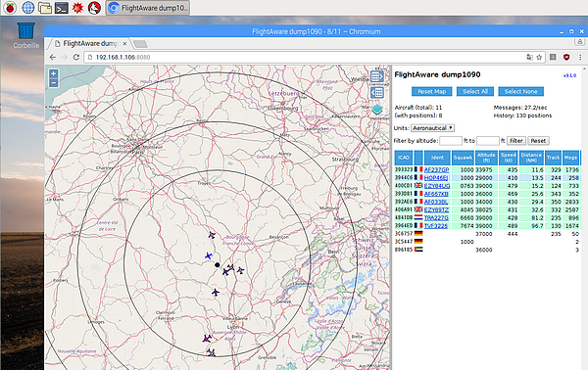The height and width of the screenshot is (370, 588).
Task: Expand the aircraft table over the map
Action: (377, 92)
